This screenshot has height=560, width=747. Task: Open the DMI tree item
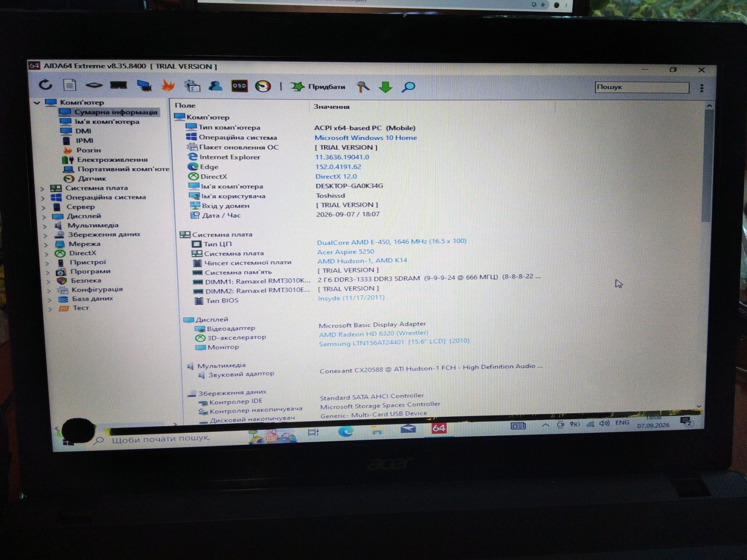(76, 131)
